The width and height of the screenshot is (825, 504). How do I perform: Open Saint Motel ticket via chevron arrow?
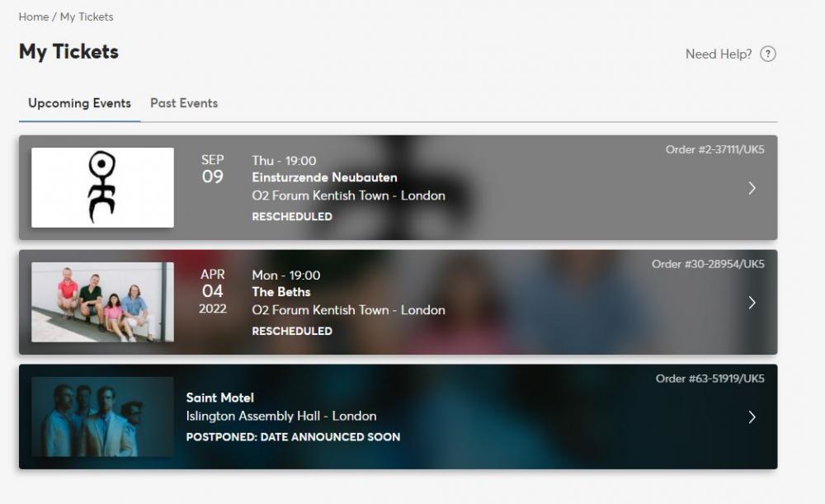[x=752, y=417]
